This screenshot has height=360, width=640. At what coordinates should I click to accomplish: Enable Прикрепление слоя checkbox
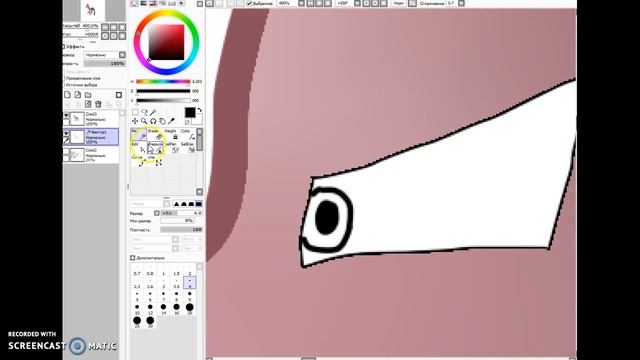pyautogui.click(x=64, y=78)
